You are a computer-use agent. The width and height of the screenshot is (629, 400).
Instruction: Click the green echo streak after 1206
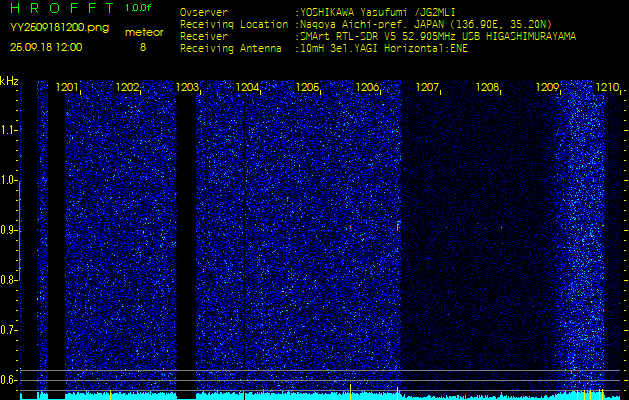(x=398, y=225)
